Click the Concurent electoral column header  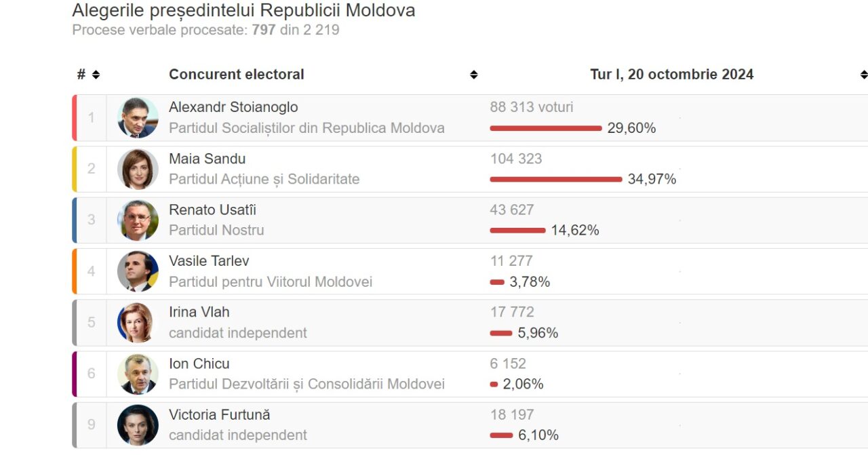[236, 75]
